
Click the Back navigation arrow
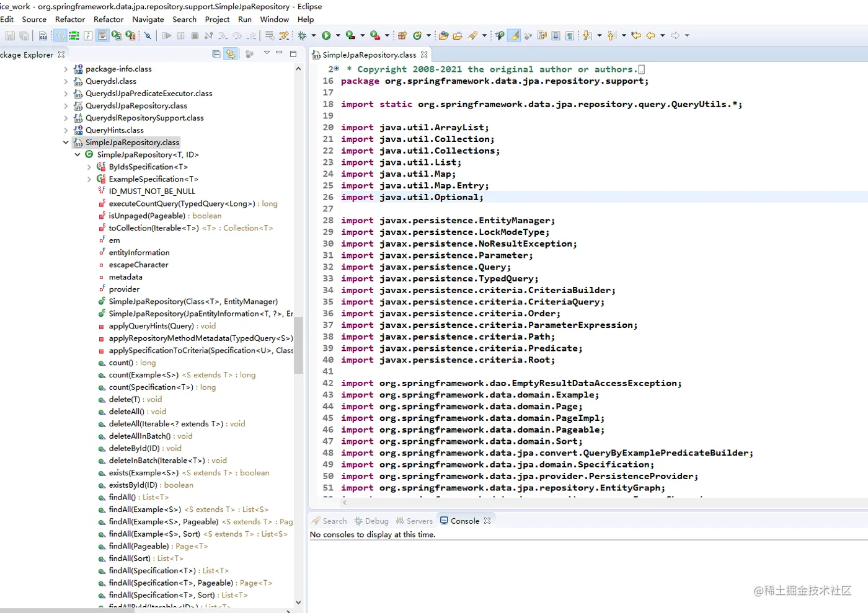pyautogui.click(x=650, y=35)
